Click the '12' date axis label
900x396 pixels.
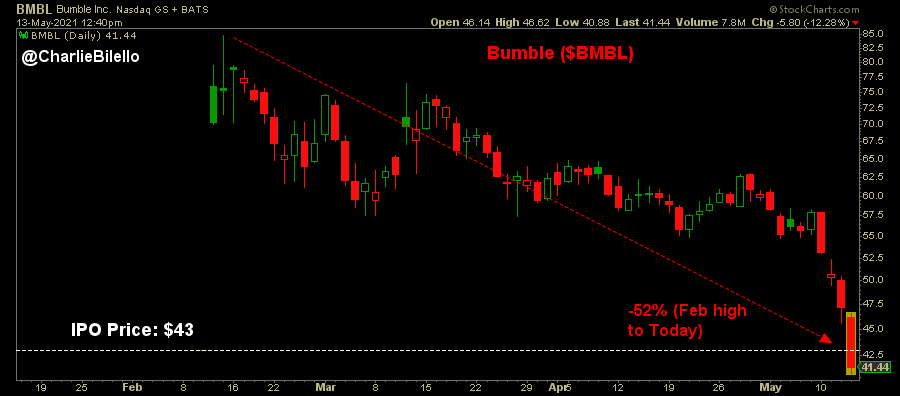click(x=618, y=387)
